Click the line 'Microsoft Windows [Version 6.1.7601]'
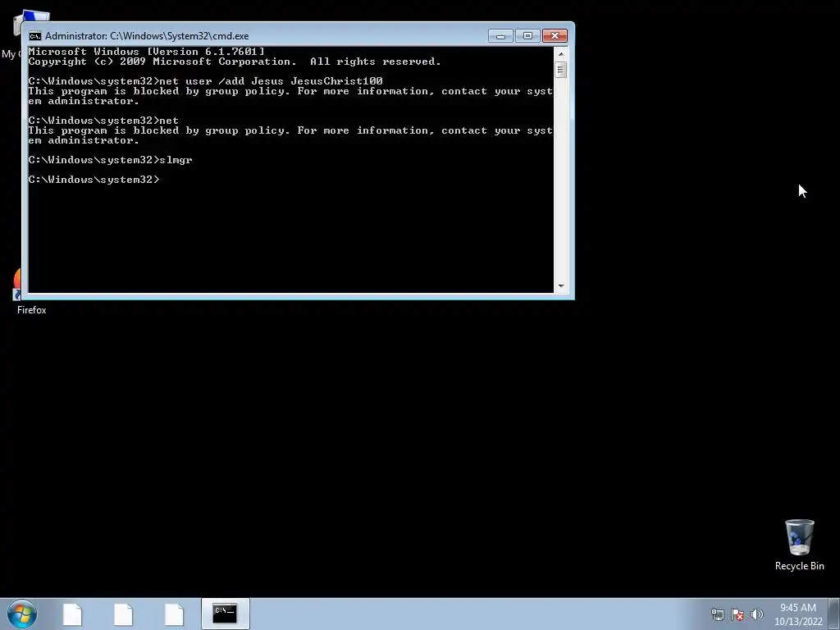The image size is (840, 630). click(x=146, y=52)
